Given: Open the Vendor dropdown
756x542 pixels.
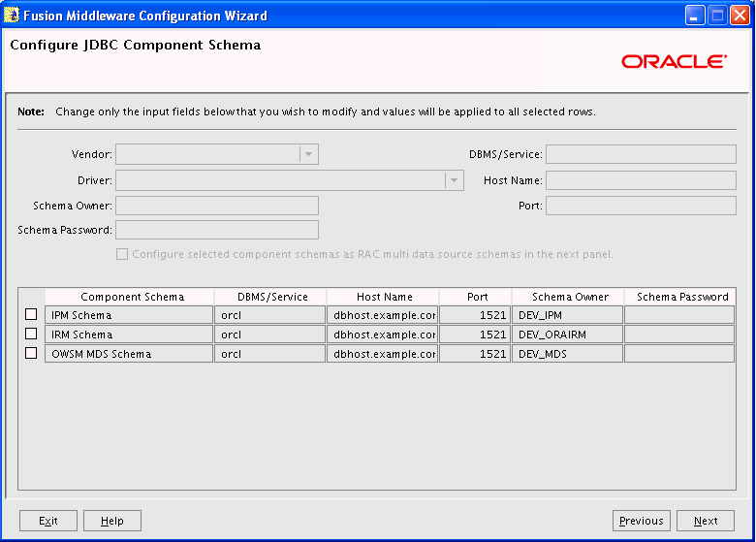Looking at the screenshot, I should (x=308, y=154).
